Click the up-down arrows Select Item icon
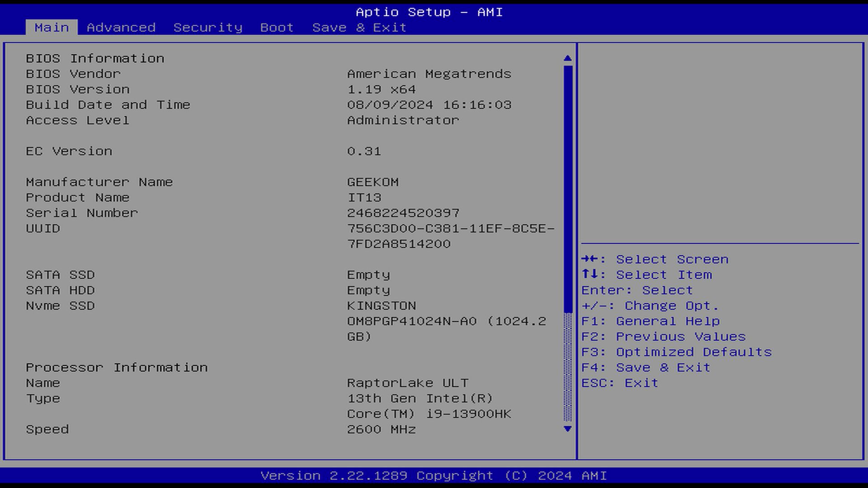Screen dimensions: 868x488 click(x=590, y=274)
